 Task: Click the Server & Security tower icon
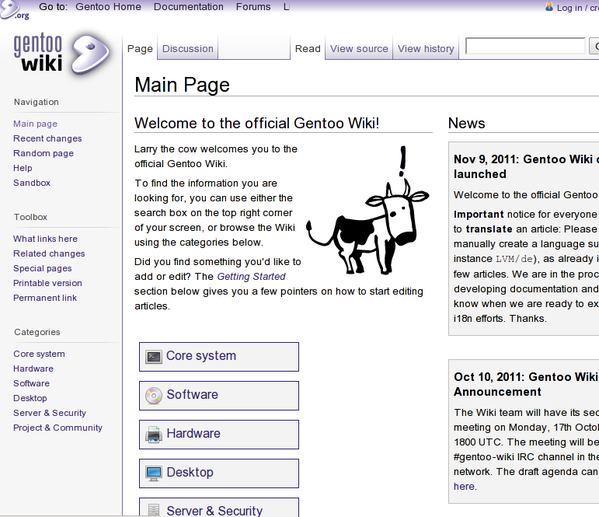tap(154, 510)
